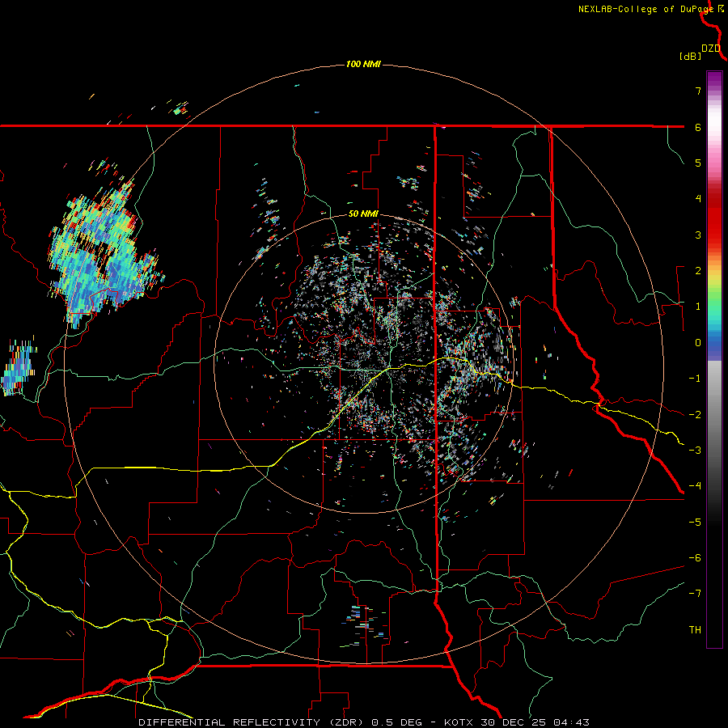Viewport: 728px width, 728px height.
Task: Click the '[dB]' unit label
Action: point(691,56)
